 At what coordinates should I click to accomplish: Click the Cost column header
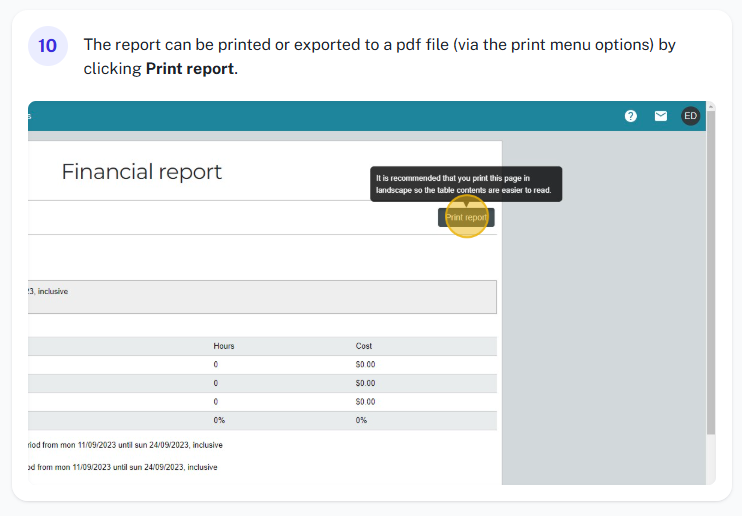(364, 346)
